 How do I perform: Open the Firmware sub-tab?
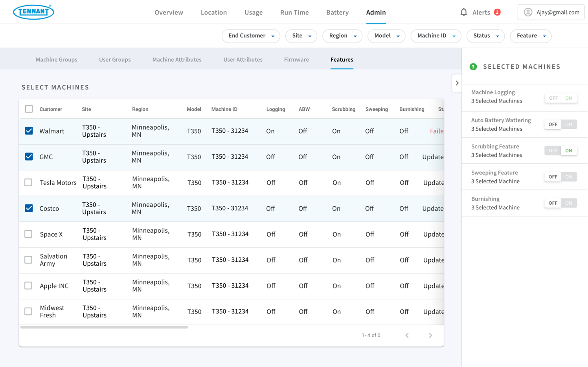(x=296, y=60)
